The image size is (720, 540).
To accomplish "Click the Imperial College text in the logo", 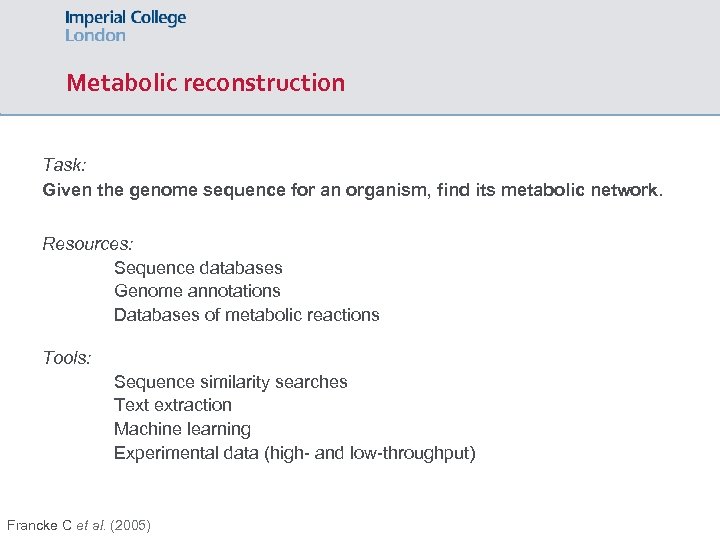I will (x=125, y=18).
